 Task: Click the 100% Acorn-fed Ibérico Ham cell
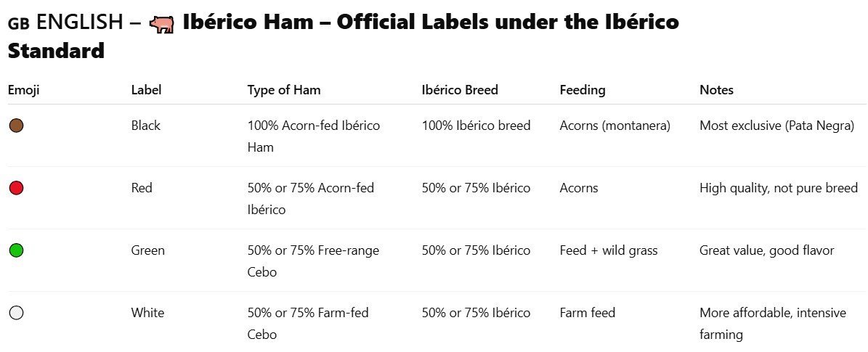click(x=314, y=136)
